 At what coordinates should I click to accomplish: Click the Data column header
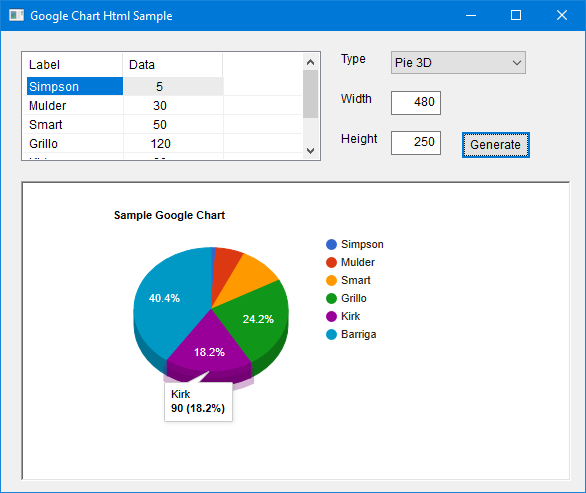point(172,65)
